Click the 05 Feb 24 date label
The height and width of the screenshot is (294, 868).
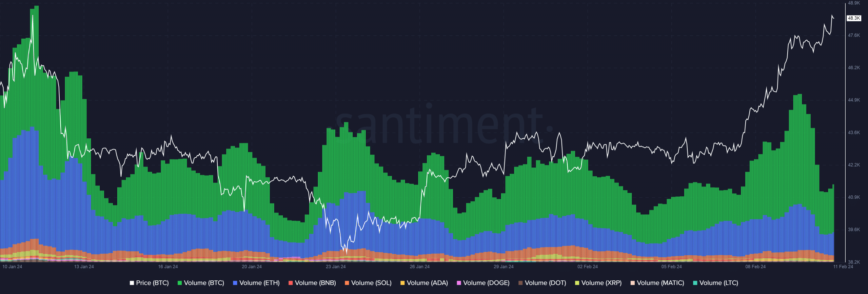tap(671, 267)
